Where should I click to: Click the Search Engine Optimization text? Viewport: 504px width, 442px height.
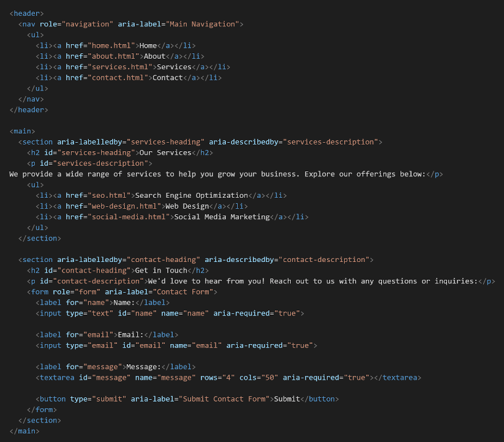pyautogui.click(x=192, y=195)
